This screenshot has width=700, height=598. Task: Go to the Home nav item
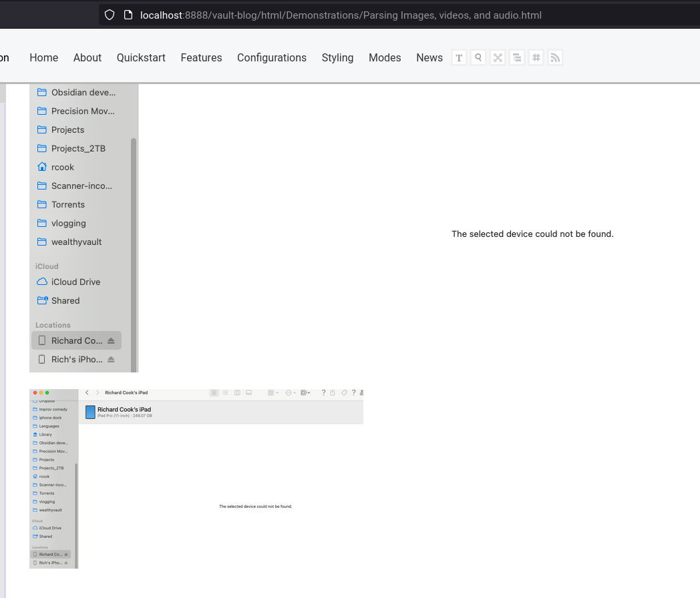point(43,58)
